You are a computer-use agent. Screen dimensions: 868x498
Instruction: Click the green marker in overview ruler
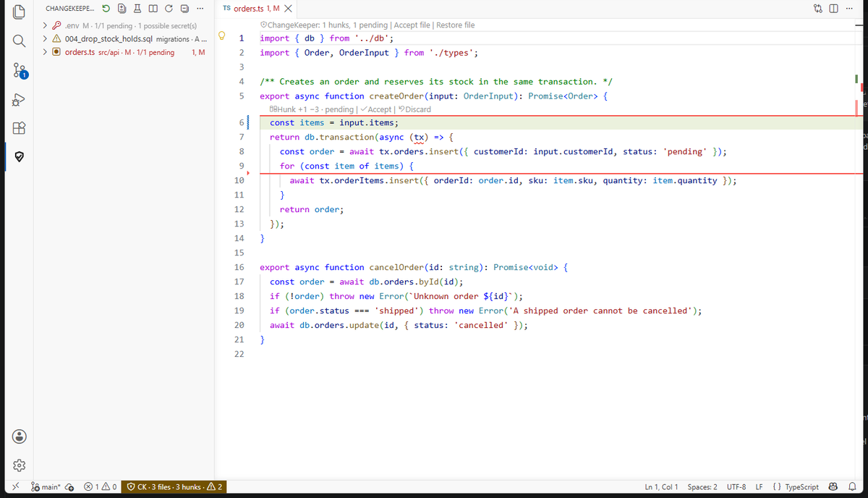pyautogui.click(x=855, y=78)
